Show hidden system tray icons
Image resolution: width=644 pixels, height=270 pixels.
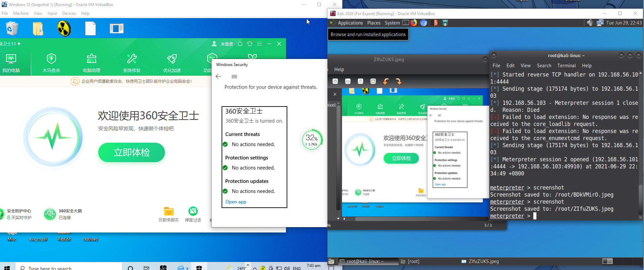[x=255, y=268]
